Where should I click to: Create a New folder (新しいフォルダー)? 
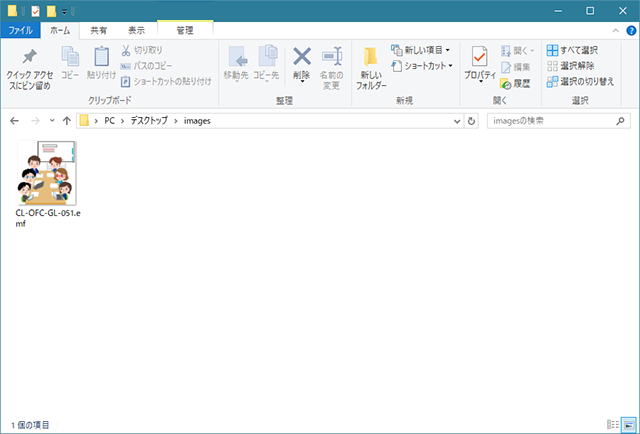tap(371, 67)
